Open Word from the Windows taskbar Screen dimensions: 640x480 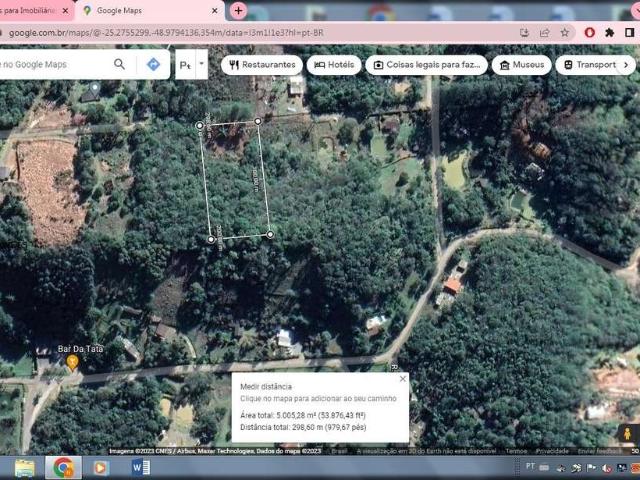point(140,467)
